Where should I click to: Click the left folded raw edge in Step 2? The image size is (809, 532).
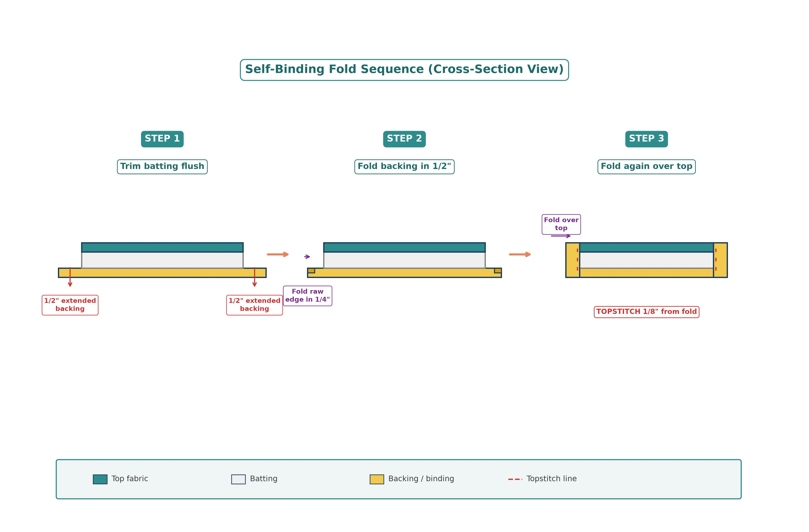(311, 270)
